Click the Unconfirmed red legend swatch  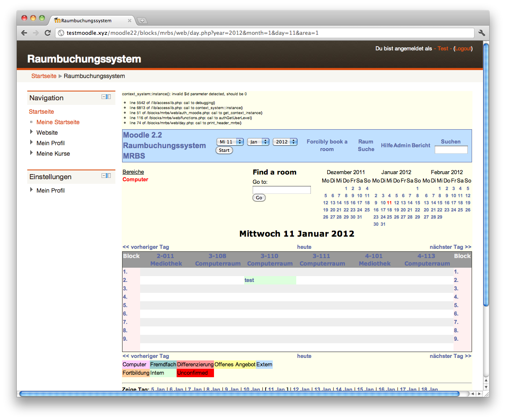(195, 373)
